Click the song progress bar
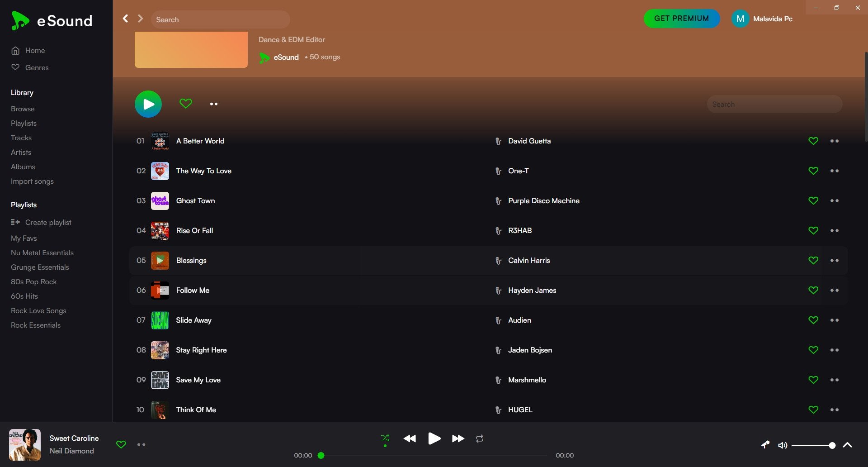 pos(434,455)
